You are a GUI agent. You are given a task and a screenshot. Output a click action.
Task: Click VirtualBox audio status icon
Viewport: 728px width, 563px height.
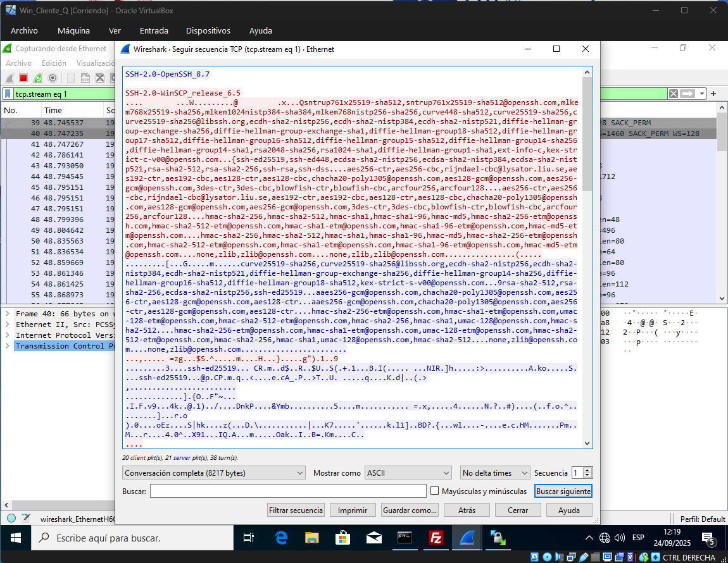click(559, 557)
